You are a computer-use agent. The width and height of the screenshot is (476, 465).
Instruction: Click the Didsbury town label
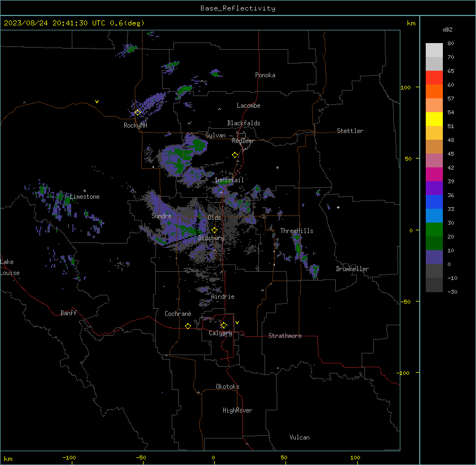point(211,238)
